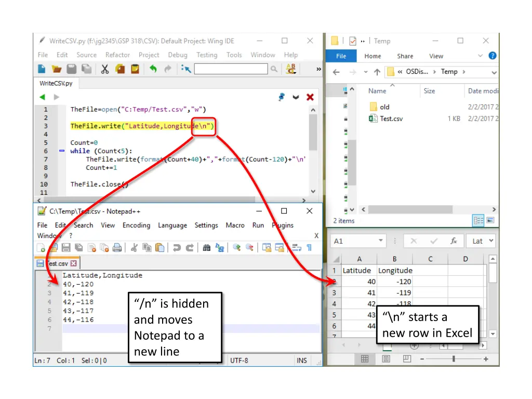Click Test.csv file in Explorer list

pos(391,118)
